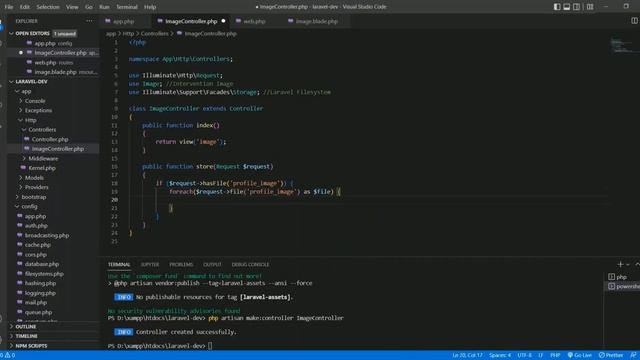
Task: Open Explorer more actions ellipsis
Action: (x=89, y=21)
